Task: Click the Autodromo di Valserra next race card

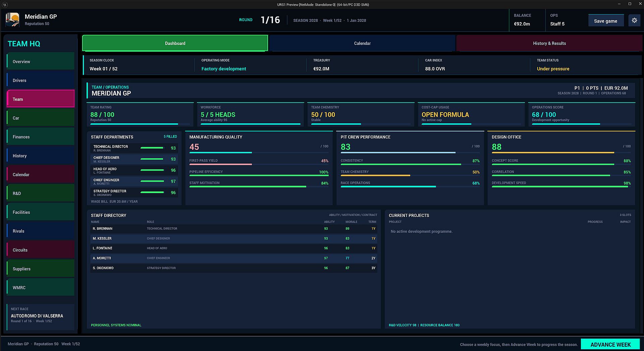Action: coord(41,317)
